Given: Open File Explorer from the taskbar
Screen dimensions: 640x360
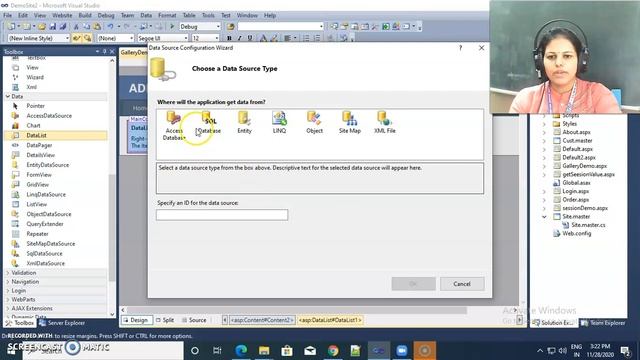Looking at the screenshot, I should (x=264, y=351).
